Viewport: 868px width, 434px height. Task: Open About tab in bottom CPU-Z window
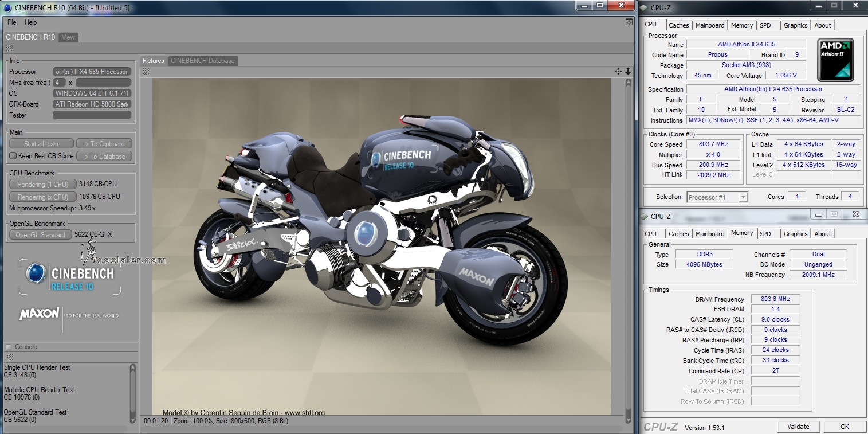click(x=823, y=234)
